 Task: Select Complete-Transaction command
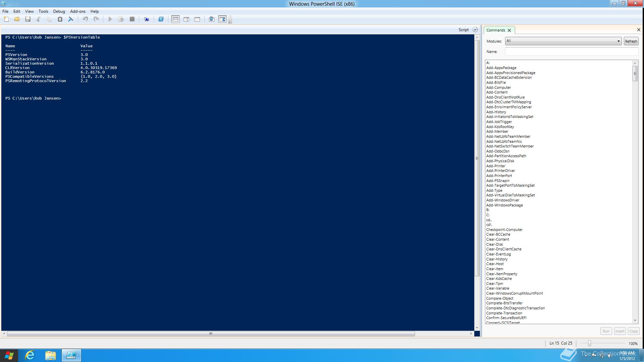pyautogui.click(x=504, y=313)
